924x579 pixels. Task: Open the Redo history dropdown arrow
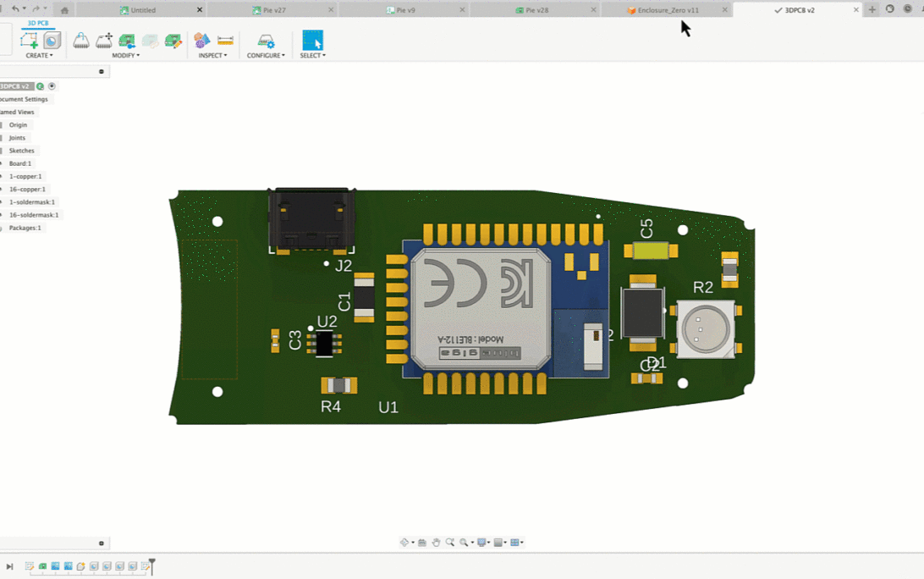tap(45, 8)
